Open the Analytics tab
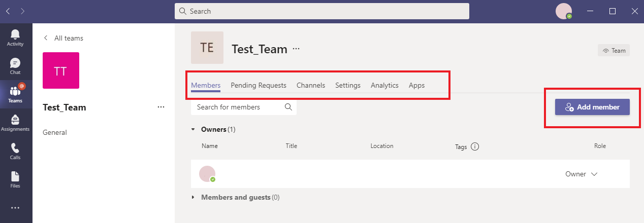644x223 pixels. click(384, 85)
